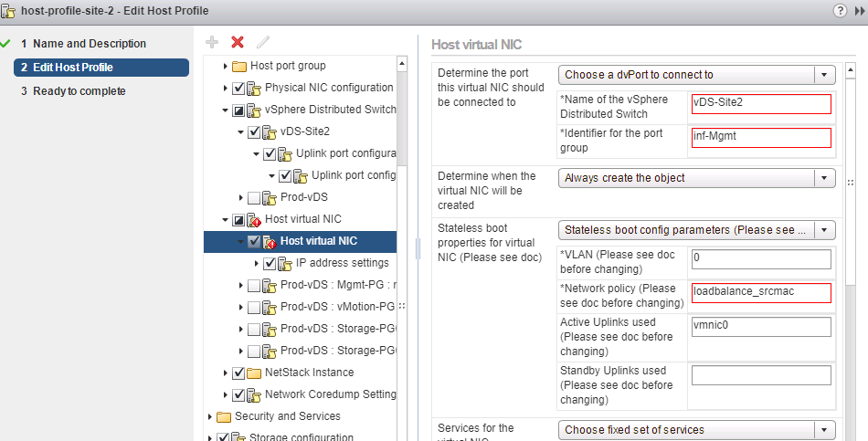Click the Active Uplinks used input field
868x441 pixels.
pos(761,327)
